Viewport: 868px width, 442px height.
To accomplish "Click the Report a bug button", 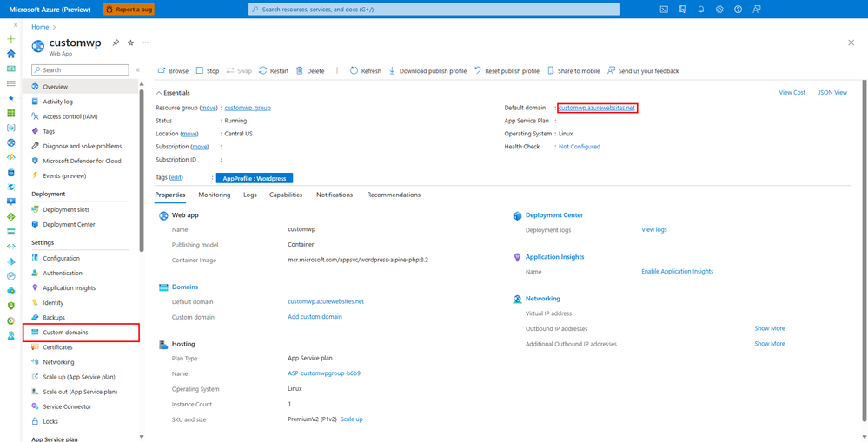I will point(129,10).
